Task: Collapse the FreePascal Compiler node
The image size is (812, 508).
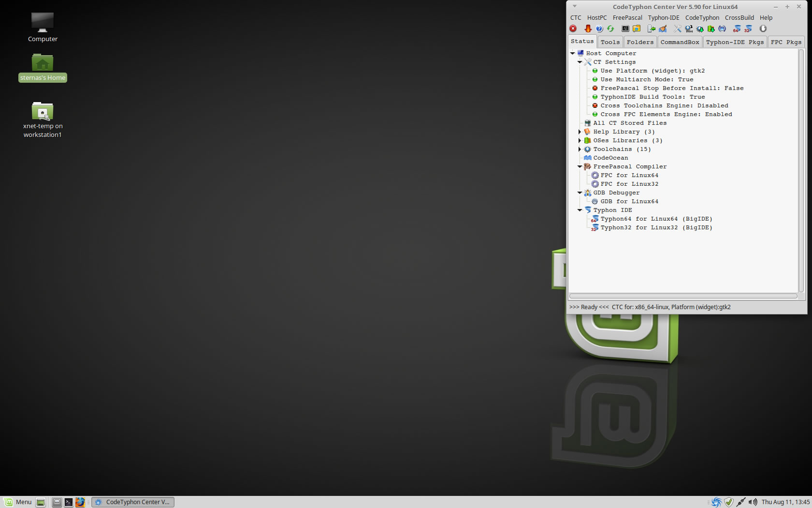Action: point(580,166)
